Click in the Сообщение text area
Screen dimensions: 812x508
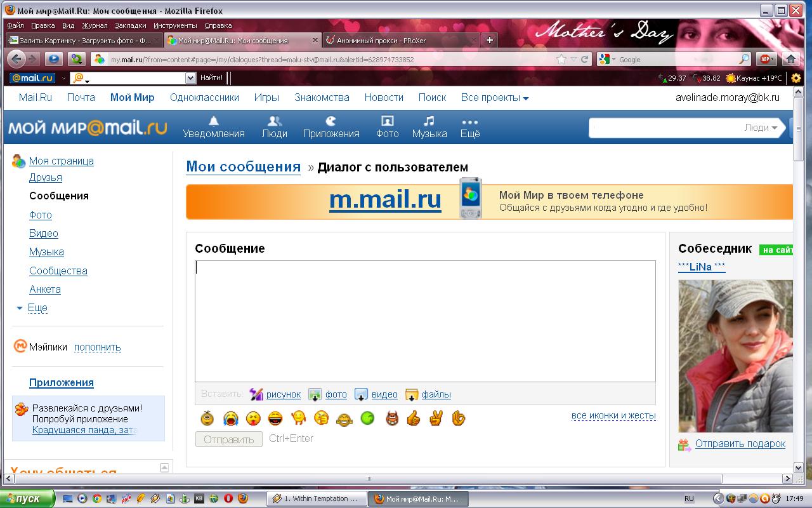point(425,321)
